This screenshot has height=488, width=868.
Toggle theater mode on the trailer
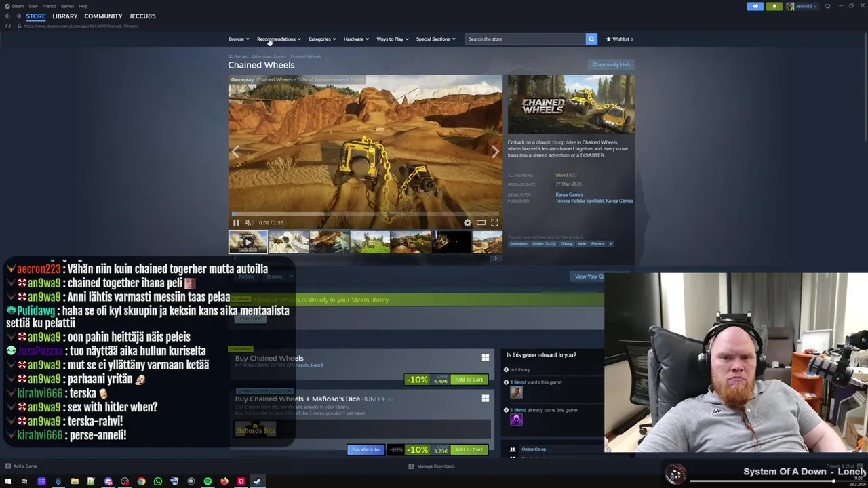[x=481, y=222]
